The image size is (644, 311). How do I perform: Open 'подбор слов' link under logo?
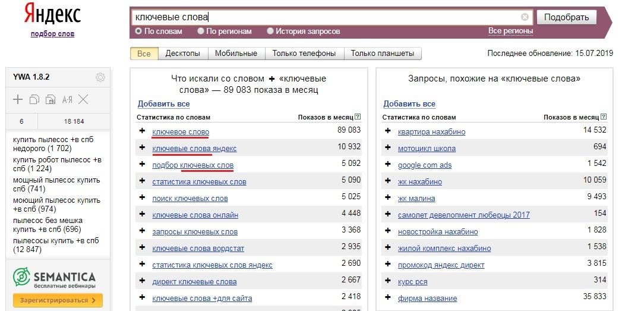pyautogui.click(x=52, y=34)
